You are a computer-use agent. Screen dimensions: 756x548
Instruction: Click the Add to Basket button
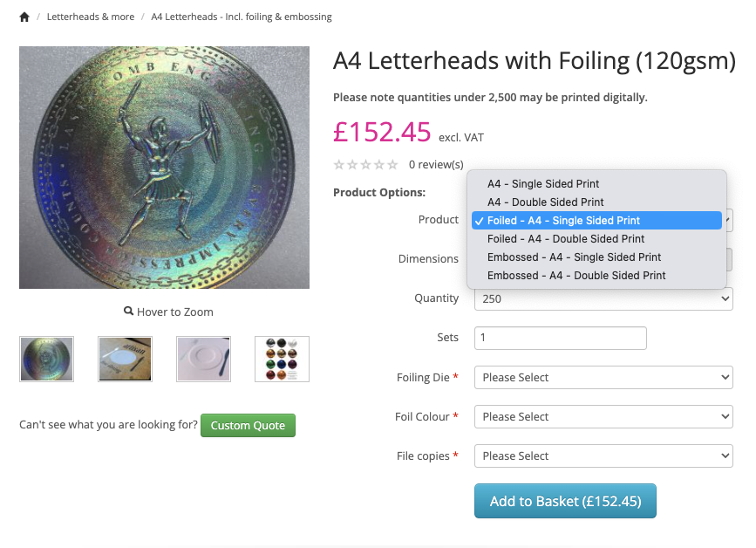click(x=564, y=502)
